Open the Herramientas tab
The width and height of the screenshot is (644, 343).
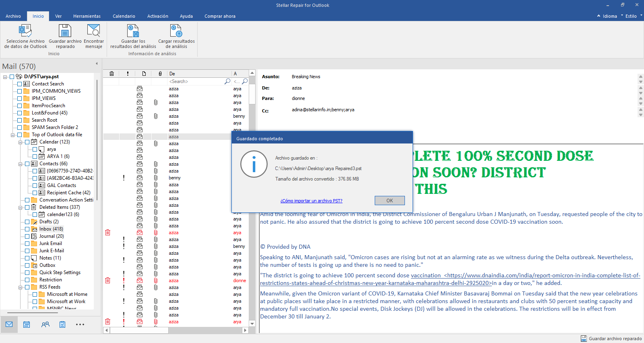[87, 16]
